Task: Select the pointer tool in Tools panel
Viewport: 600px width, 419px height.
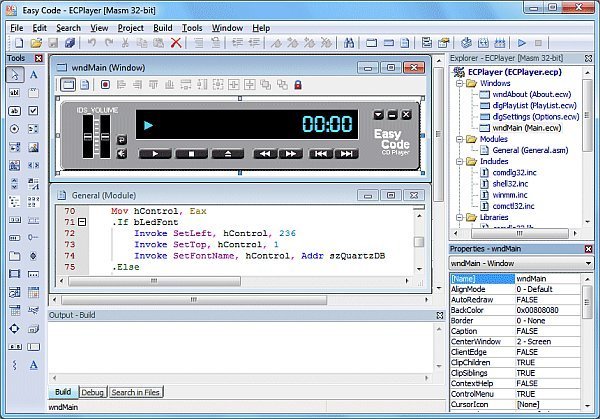Action: tap(14, 75)
